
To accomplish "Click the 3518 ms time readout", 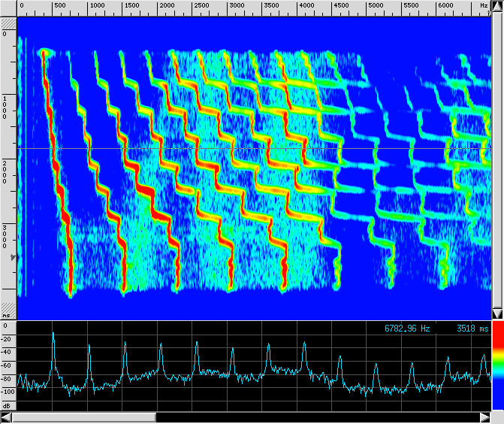I will pyautogui.click(x=472, y=329).
